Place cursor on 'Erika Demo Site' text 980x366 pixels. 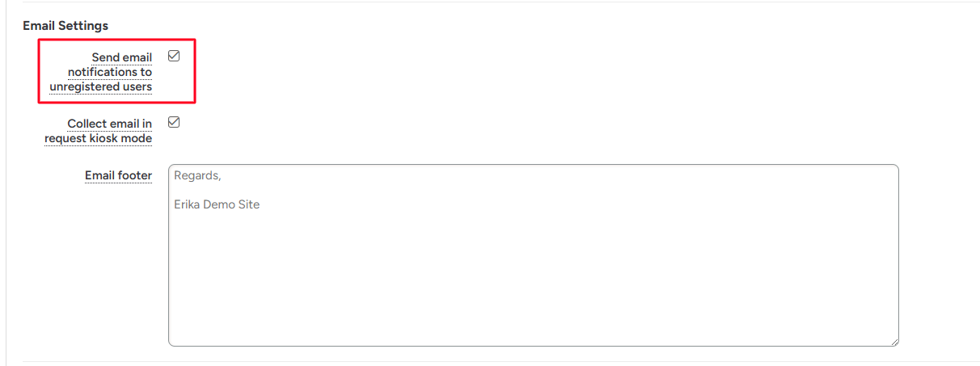click(217, 204)
